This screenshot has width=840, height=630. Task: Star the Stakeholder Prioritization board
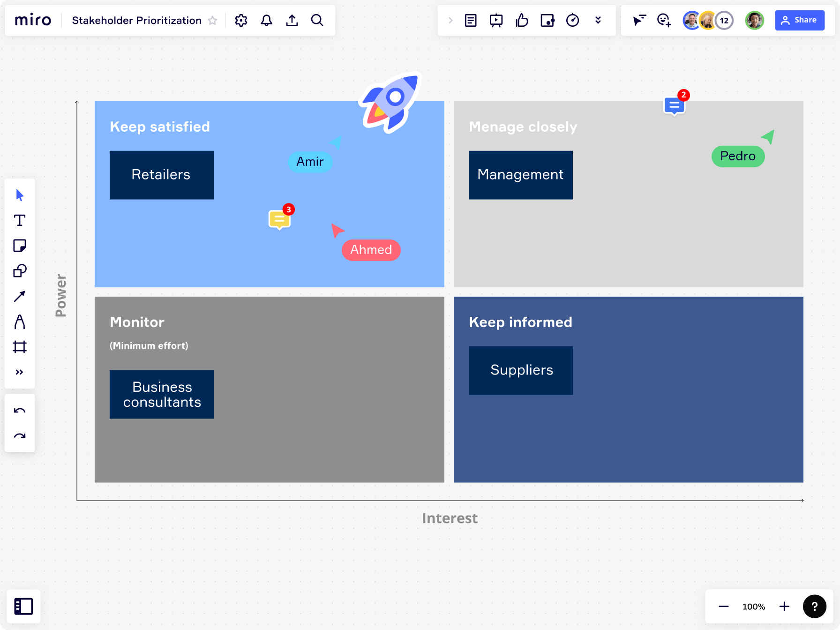click(x=212, y=20)
